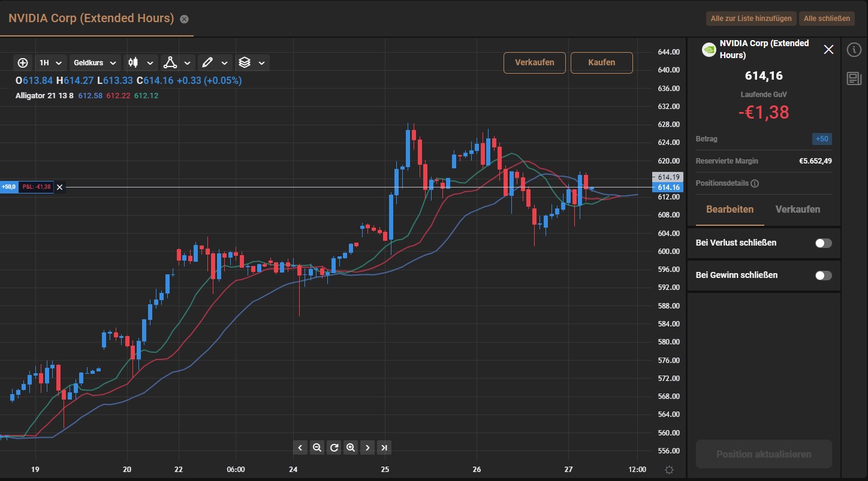The height and width of the screenshot is (481, 868).
Task: Switch to the Verkaufen tab in panel
Action: coord(797,209)
